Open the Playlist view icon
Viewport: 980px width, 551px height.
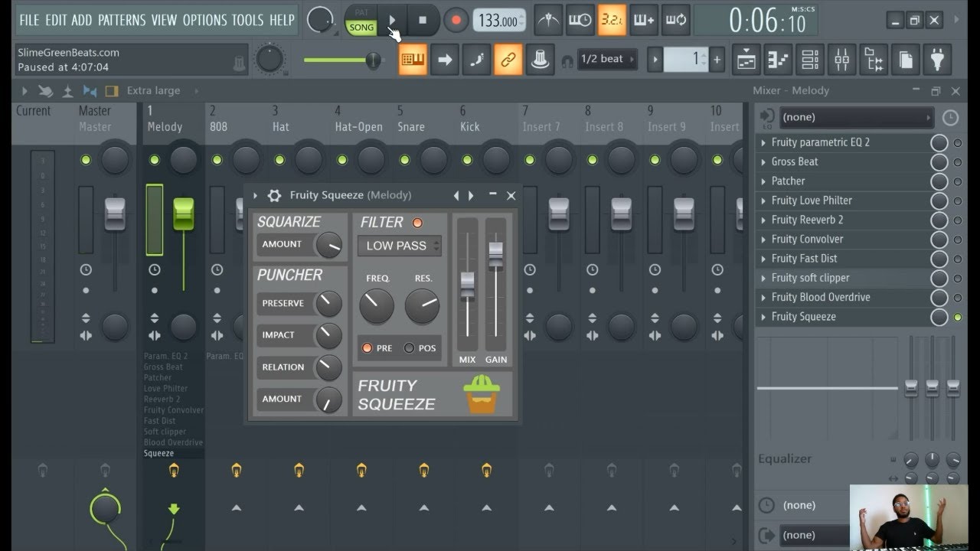[746, 59]
